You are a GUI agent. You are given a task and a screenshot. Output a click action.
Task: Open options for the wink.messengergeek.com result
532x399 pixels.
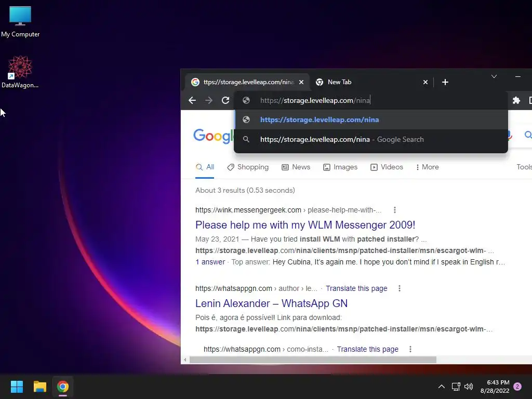pos(395,210)
